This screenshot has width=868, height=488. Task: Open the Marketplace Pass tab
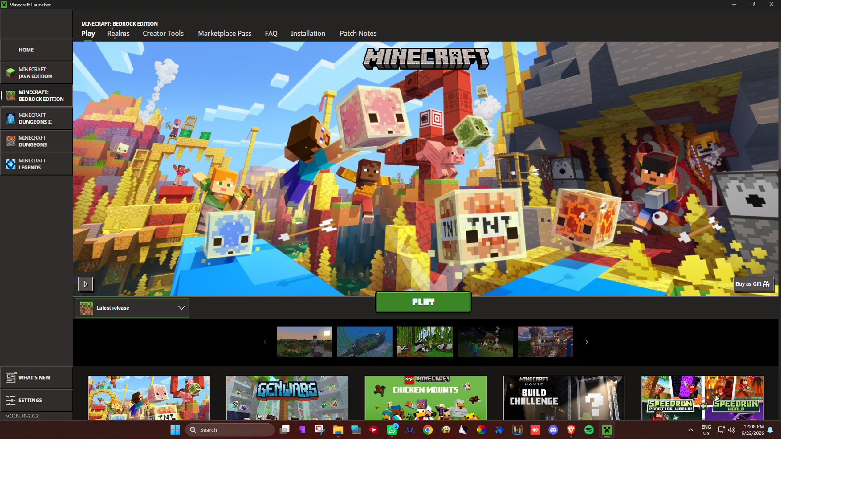pos(224,33)
